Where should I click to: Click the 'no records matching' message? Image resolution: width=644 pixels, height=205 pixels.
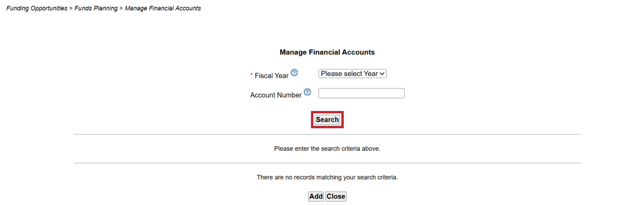click(327, 177)
